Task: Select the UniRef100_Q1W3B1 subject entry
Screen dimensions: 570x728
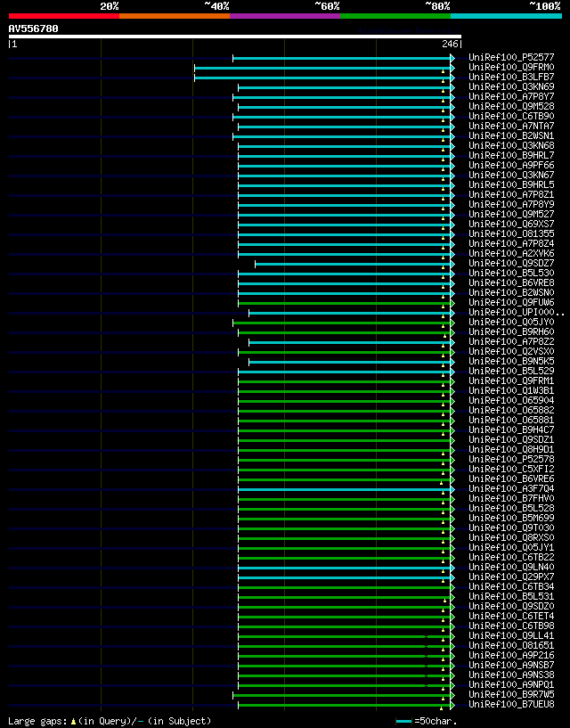Action: 511,390
